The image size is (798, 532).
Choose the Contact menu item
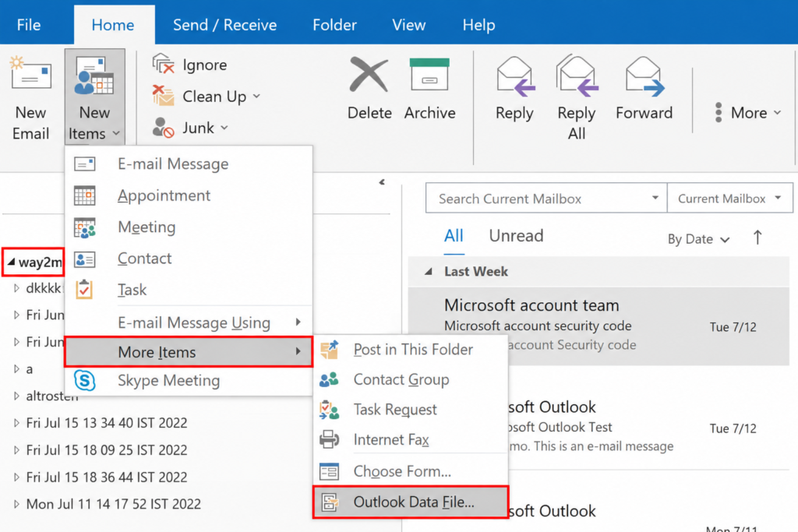(189, 259)
